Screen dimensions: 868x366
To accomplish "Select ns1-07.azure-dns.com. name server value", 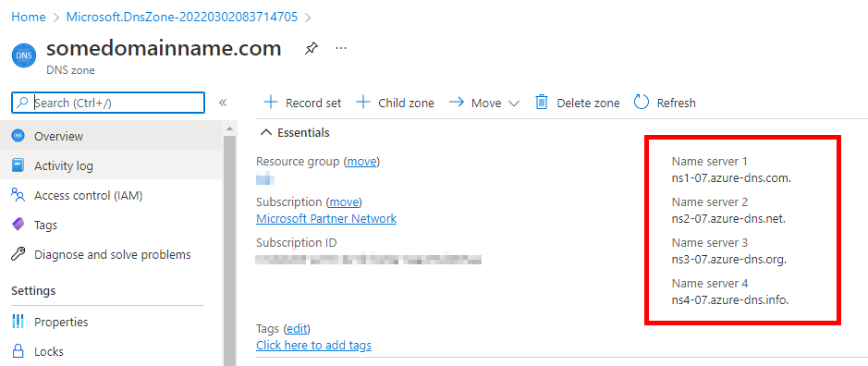I will coord(730,178).
